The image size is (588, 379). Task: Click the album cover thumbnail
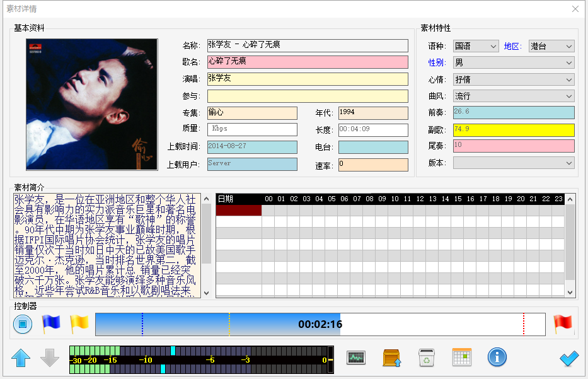[92, 105]
